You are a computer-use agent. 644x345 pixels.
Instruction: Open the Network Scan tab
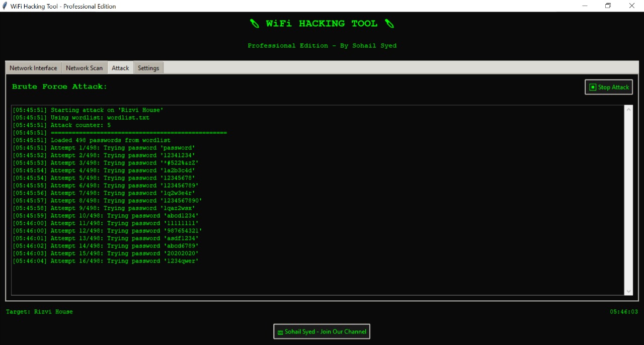click(x=84, y=68)
